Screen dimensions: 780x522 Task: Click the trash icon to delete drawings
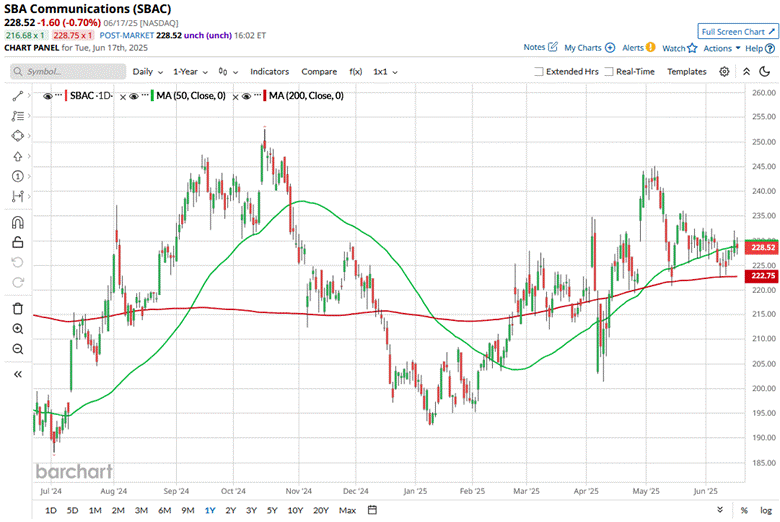tap(17, 306)
